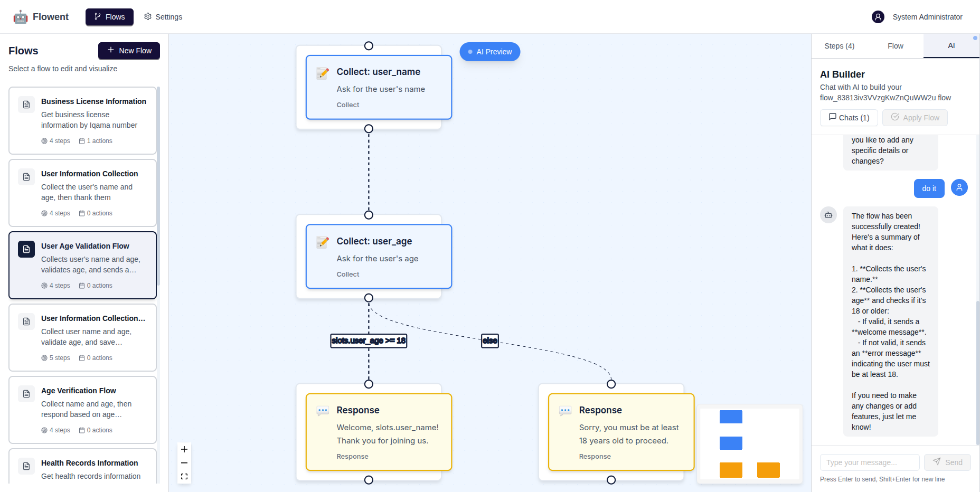Toggle the AI Preview pill

489,52
